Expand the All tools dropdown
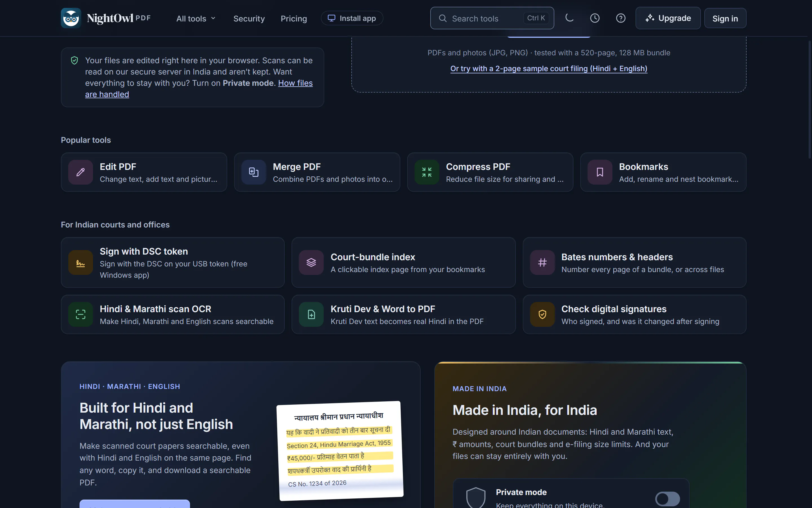The image size is (812, 508). [x=196, y=18]
